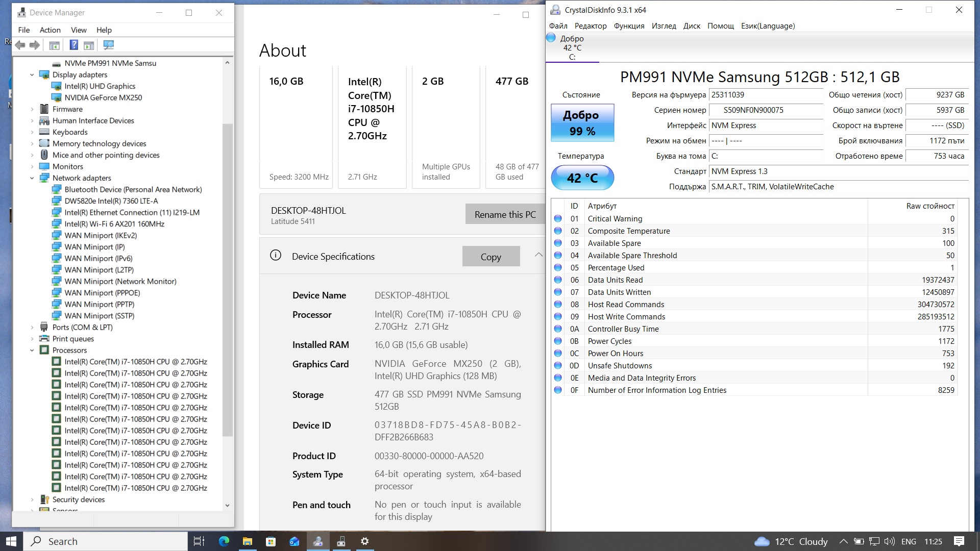The image size is (980, 551).
Task: Click the Show/Hide Console Tree icon
Action: pyautogui.click(x=54, y=45)
